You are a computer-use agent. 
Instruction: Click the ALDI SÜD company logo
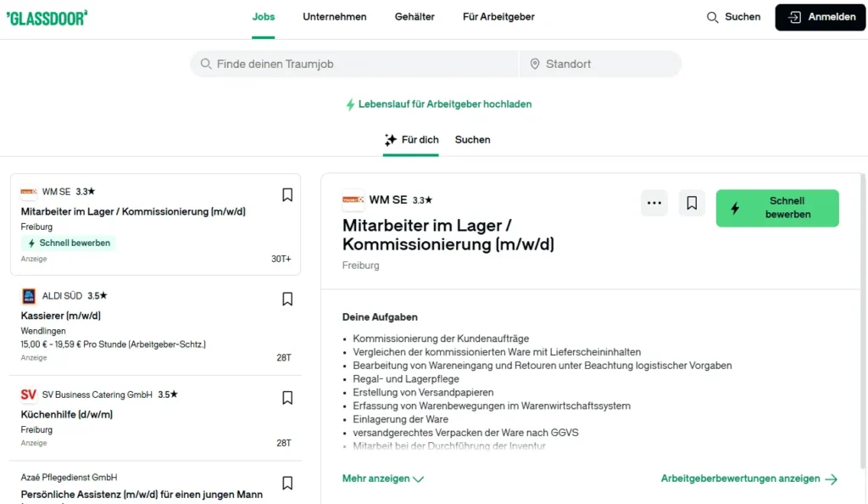[27, 295]
